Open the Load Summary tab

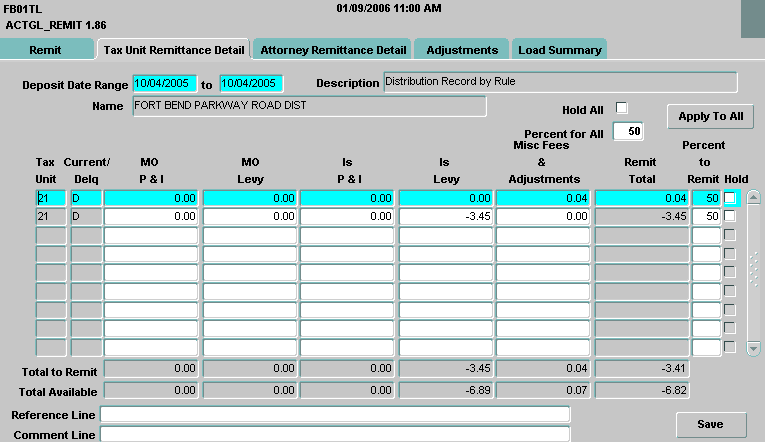pyautogui.click(x=560, y=49)
